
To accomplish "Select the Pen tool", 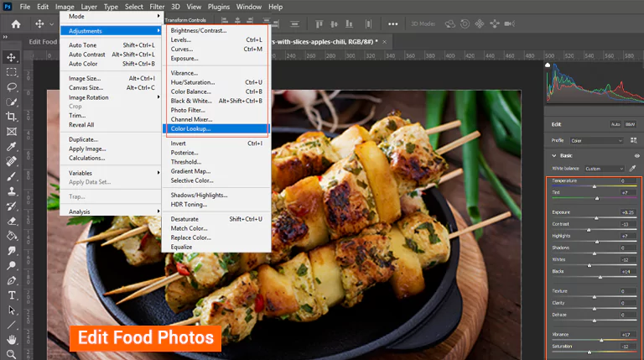I will click(12, 280).
